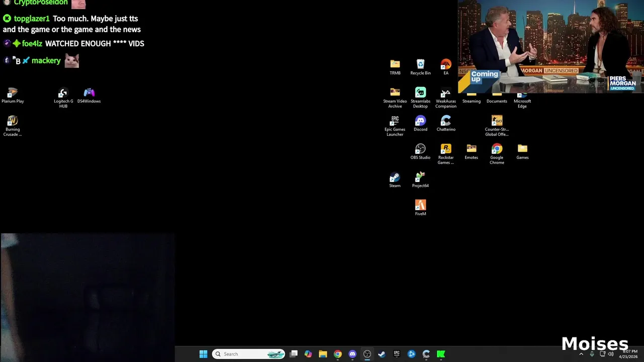
Task: Open Epic Games from the taskbar
Action: click(x=396, y=354)
